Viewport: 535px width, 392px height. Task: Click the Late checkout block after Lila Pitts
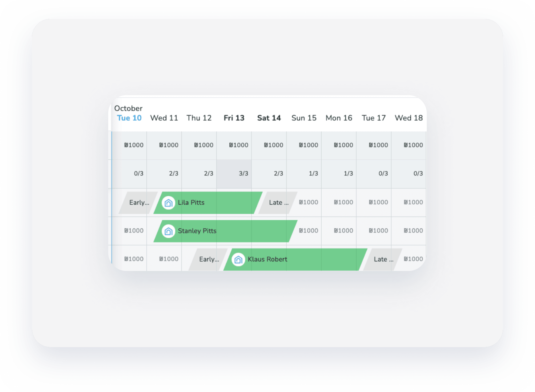click(x=278, y=203)
